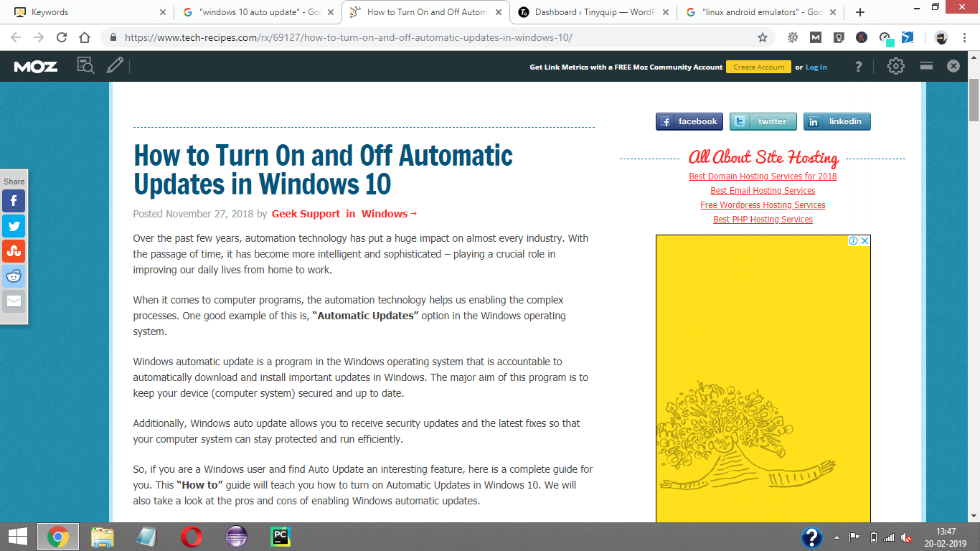Screen dimensions: 980x551
Task: Open Chrome from the taskbar
Action: pos(58,537)
